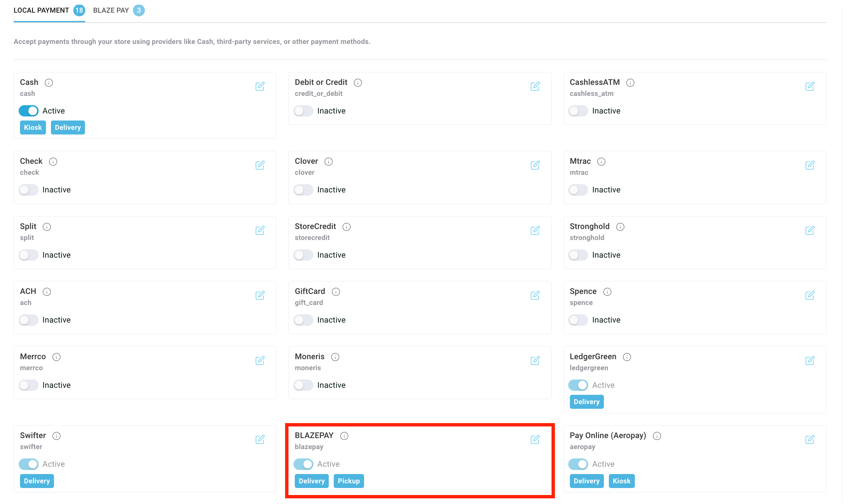This screenshot has height=504, width=848.
Task: Edit the Clover payment method
Action: click(535, 165)
